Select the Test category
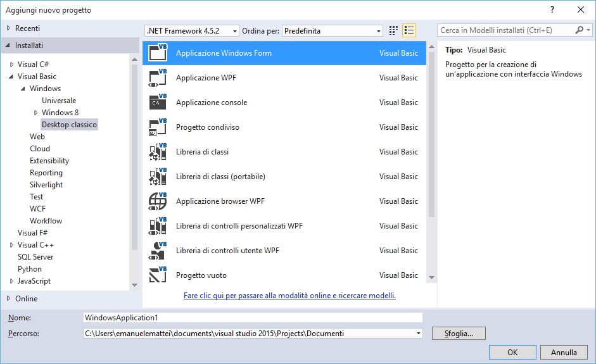This screenshot has height=364, width=596. [37, 197]
